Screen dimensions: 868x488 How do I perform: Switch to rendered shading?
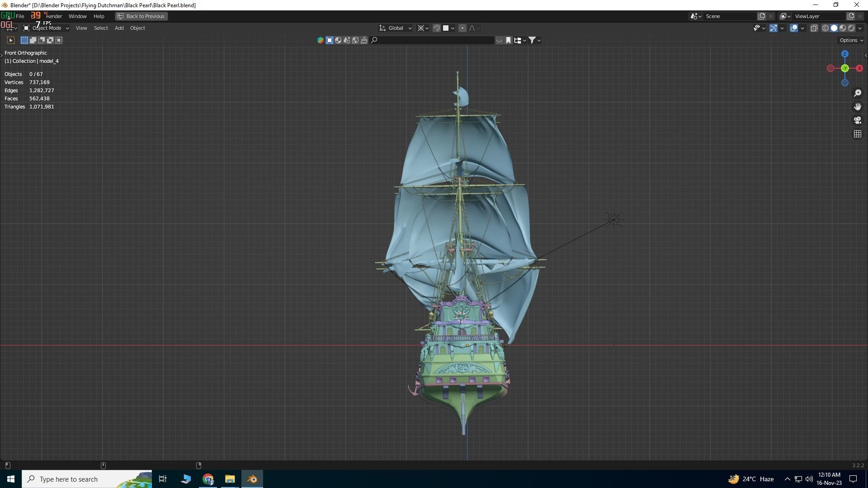click(x=851, y=28)
